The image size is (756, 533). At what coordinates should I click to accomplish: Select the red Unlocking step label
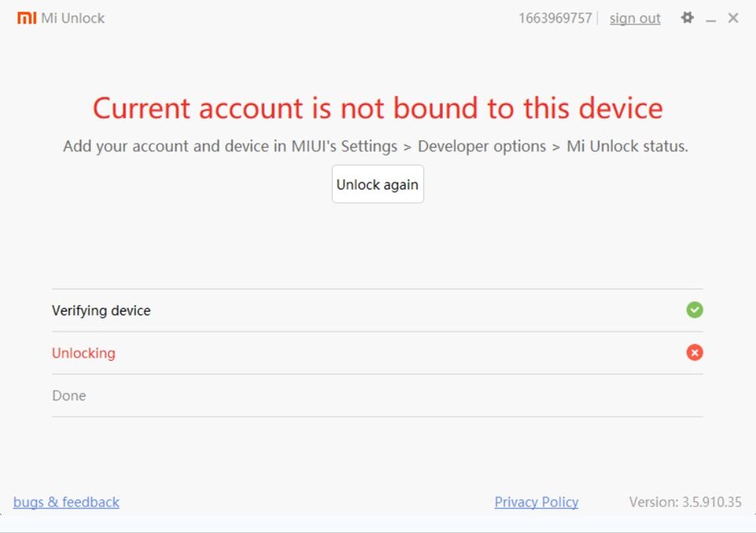click(83, 353)
